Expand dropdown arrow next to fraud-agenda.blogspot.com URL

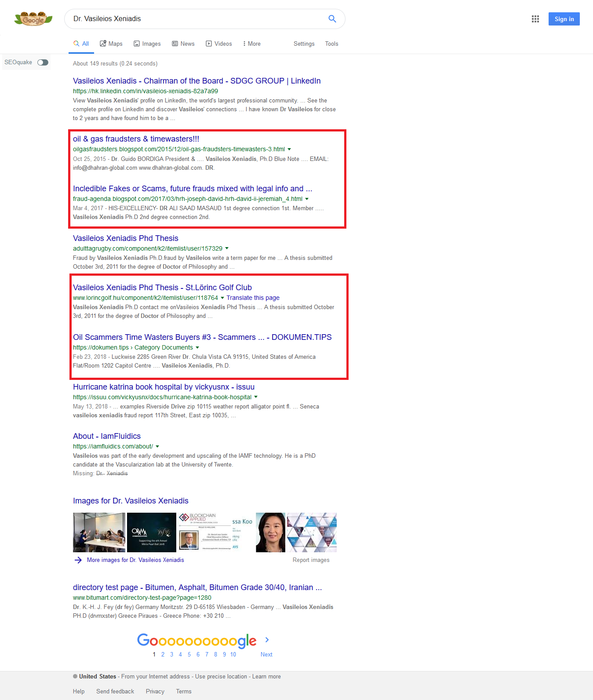coord(307,199)
